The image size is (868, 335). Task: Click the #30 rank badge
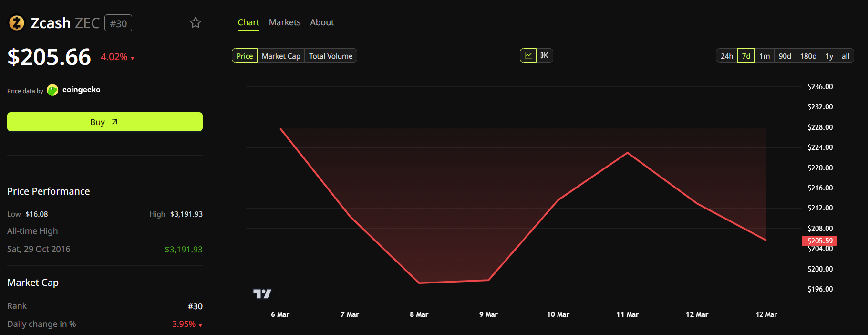tap(118, 23)
